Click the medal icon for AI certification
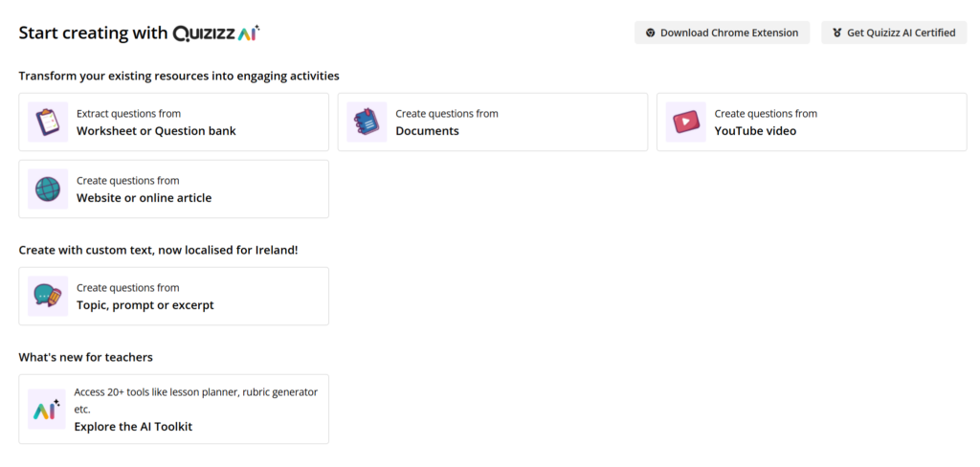 [837, 33]
